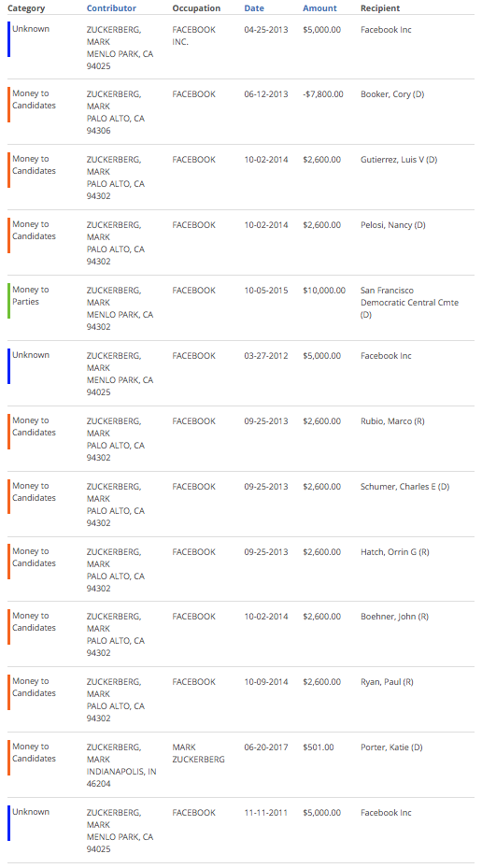482x868 pixels.
Task: Click the Occupation column header
Action: pyautogui.click(x=196, y=8)
